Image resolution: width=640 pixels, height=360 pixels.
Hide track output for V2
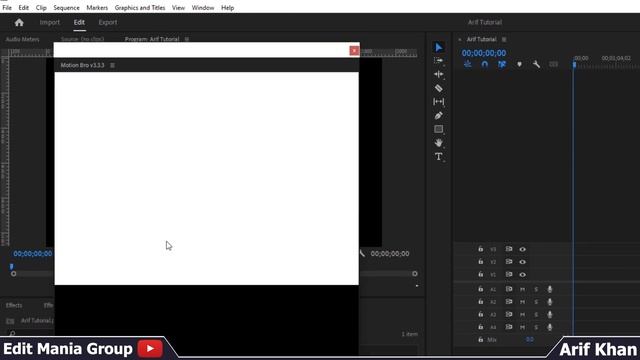click(x=522, y=262)
